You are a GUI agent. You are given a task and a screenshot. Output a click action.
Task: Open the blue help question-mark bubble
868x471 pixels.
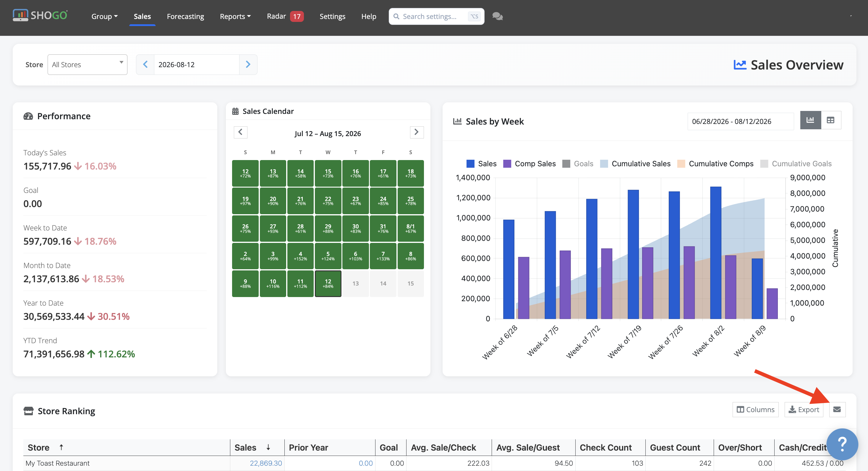click(842, 444)
